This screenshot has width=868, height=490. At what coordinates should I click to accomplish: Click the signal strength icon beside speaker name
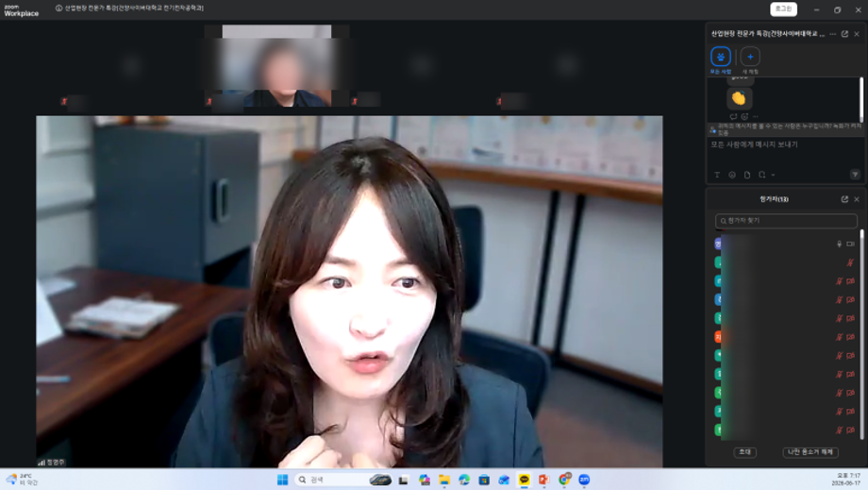point(42,463)
